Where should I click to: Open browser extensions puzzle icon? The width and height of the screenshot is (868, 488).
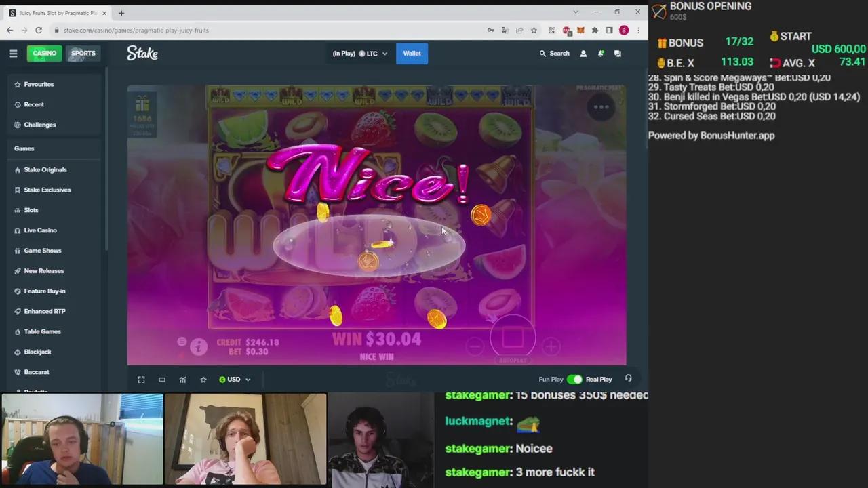point(595,30)
